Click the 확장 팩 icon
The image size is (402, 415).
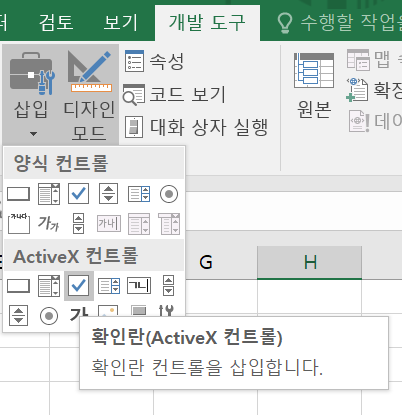click(x=357, y=90)
